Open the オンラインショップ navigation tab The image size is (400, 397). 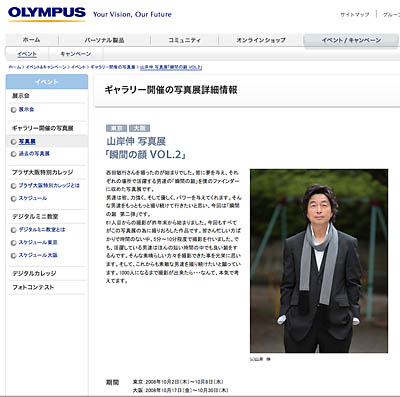[261, 40]
